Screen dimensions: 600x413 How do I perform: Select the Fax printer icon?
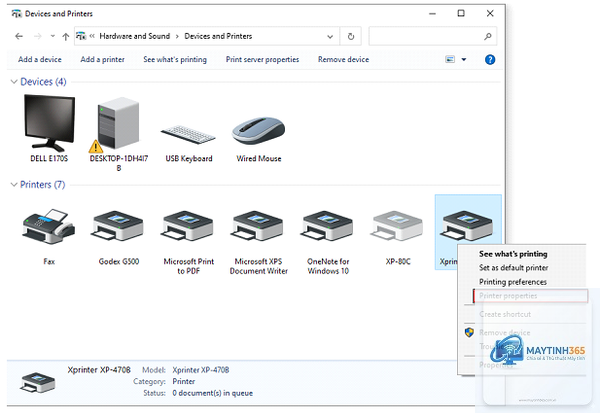(49, 227)
